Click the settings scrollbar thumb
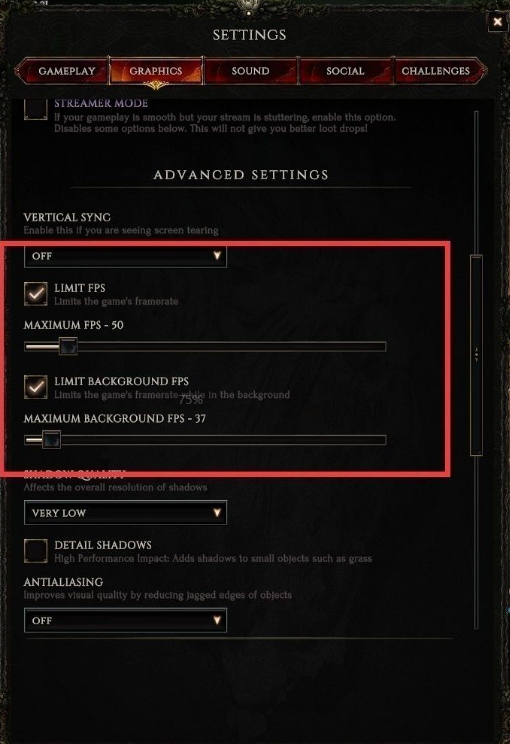The image size is (510, 744). pos(476,355)
